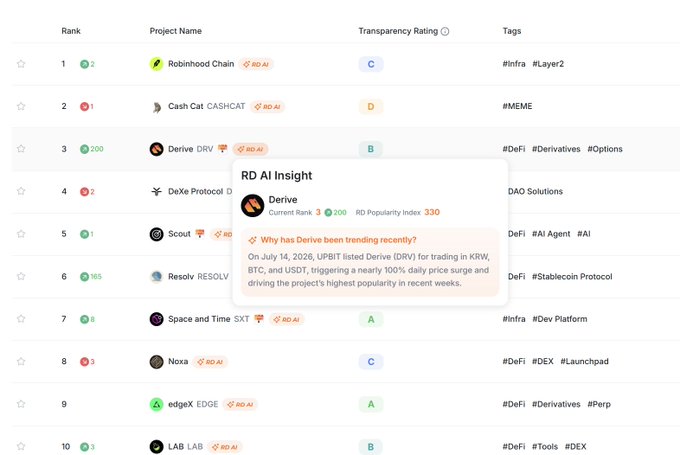Click the Rank column header
Image resolution: width=680 pixels, height=455 pixels.
tap(71, 31)
